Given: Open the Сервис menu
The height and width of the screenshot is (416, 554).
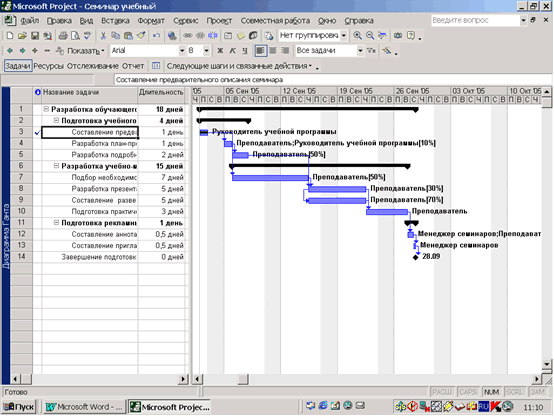Looking at the screenshot, I should 185,20.
